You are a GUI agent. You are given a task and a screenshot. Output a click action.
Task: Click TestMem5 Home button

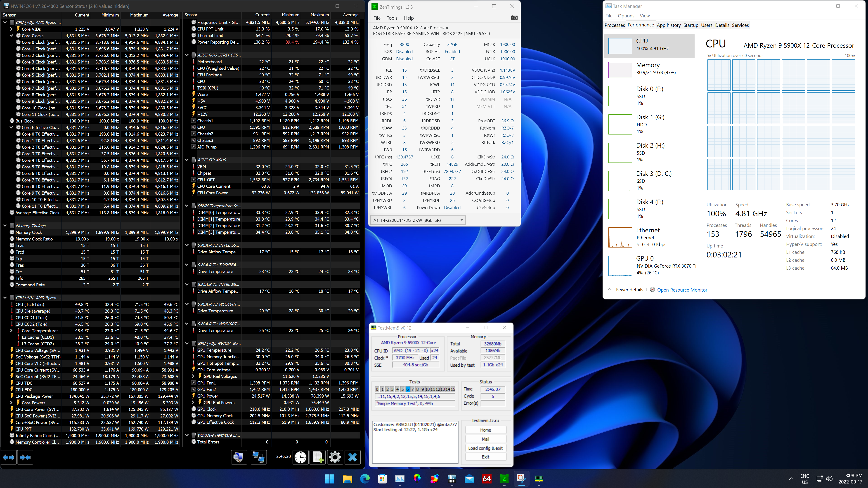pyautogui.click(x=486, y=430)
